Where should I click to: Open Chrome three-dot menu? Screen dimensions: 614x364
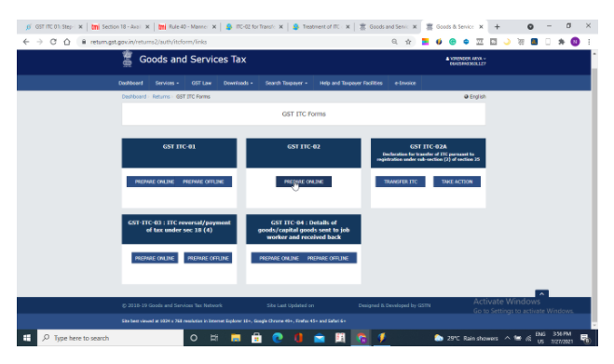[x=589, y=42]
